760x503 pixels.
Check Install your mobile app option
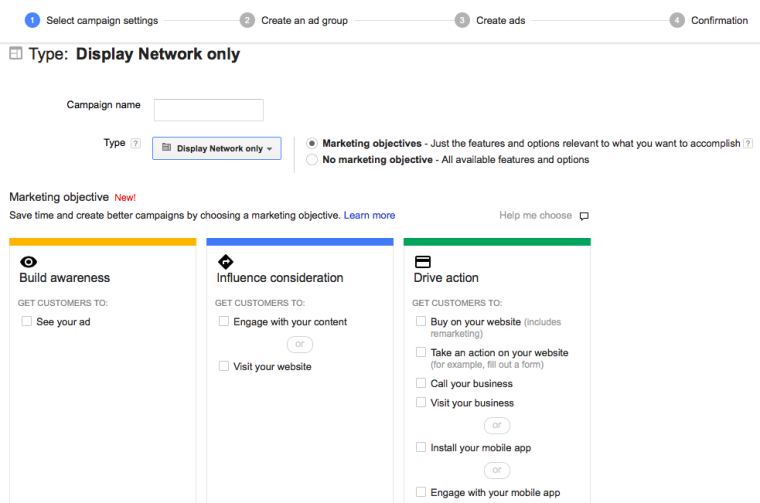tap(421, 448)
